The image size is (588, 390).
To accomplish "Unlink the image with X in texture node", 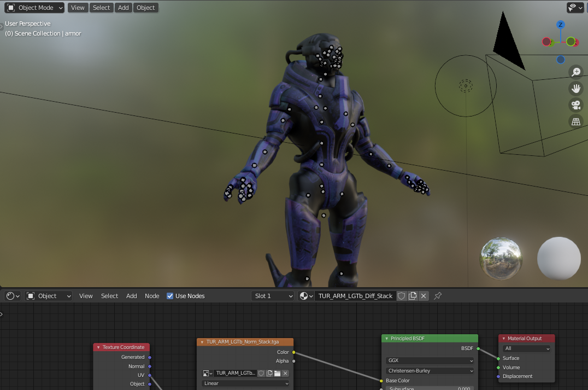I will tap(285, 373).
